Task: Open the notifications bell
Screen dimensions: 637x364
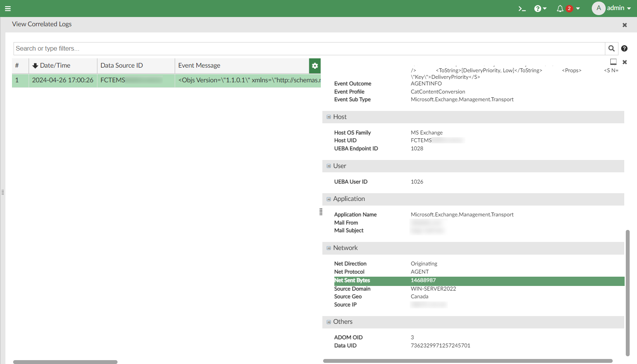Action: tap(560, 9)
